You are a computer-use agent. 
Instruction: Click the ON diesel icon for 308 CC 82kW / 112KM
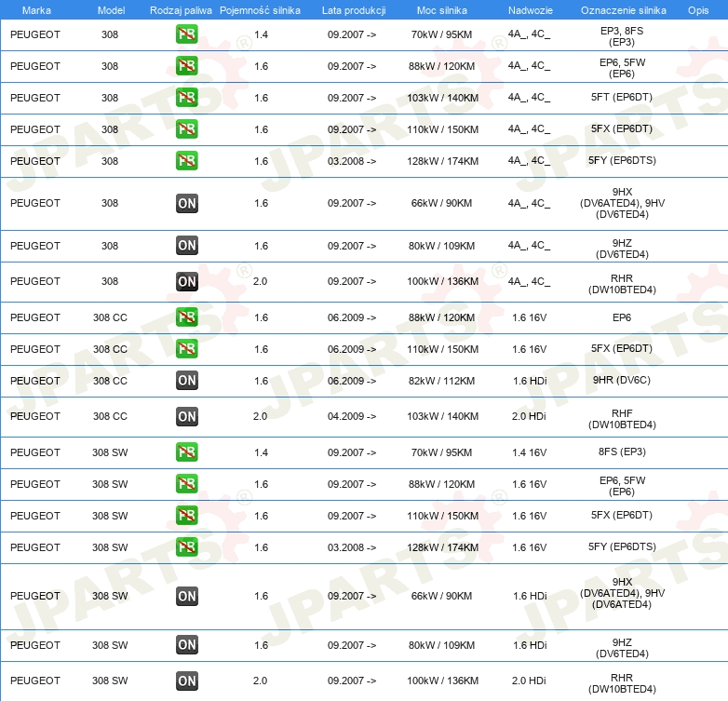[x=186, y=380]
